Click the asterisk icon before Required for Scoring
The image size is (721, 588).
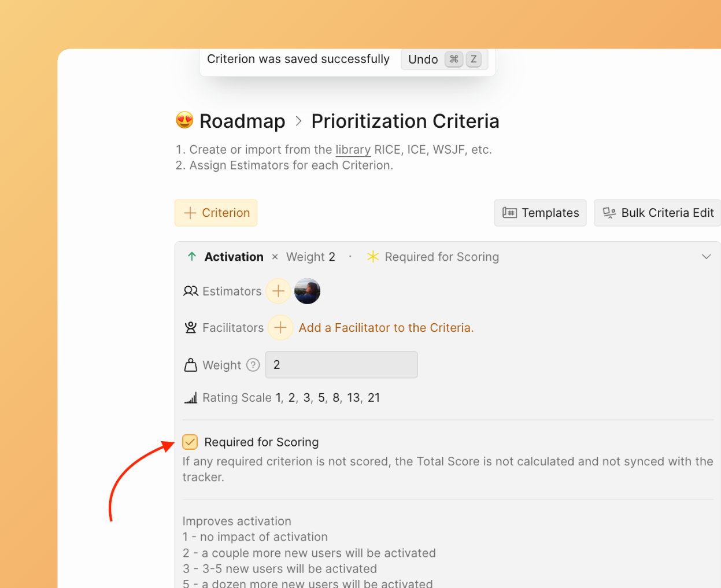coord(373,256)
